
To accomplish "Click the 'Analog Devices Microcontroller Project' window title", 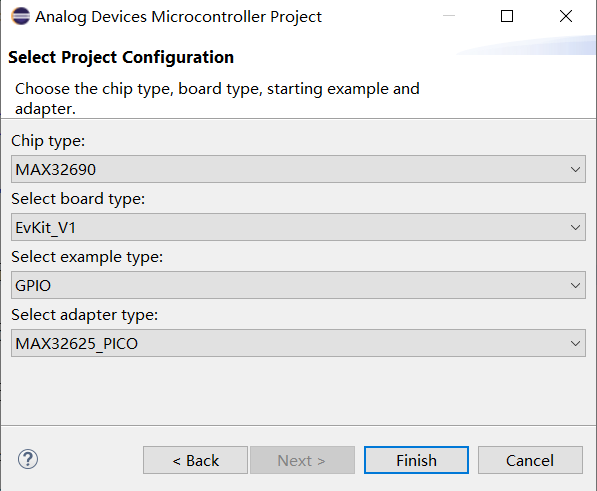I will pos(179,17).
